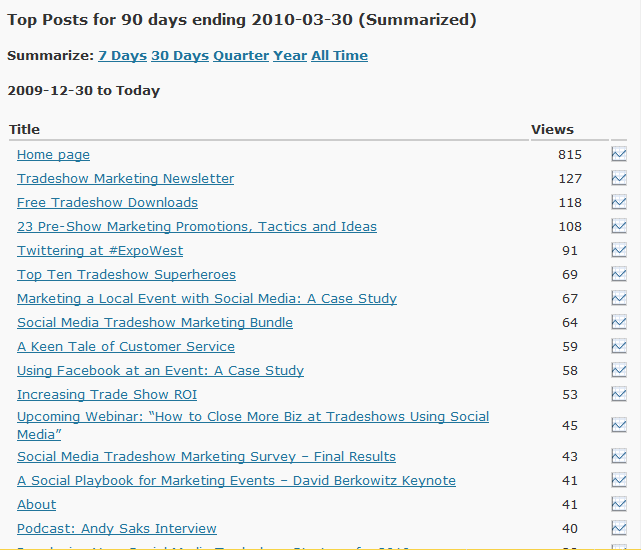
Task: Open the Home page post link
Action: coord(53,155)
